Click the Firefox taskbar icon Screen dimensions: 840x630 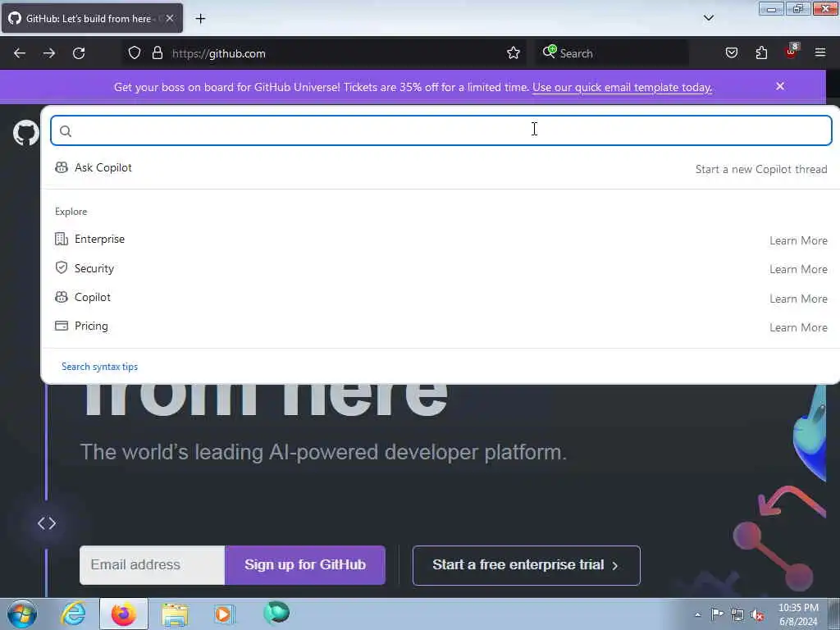pos(124,614)
